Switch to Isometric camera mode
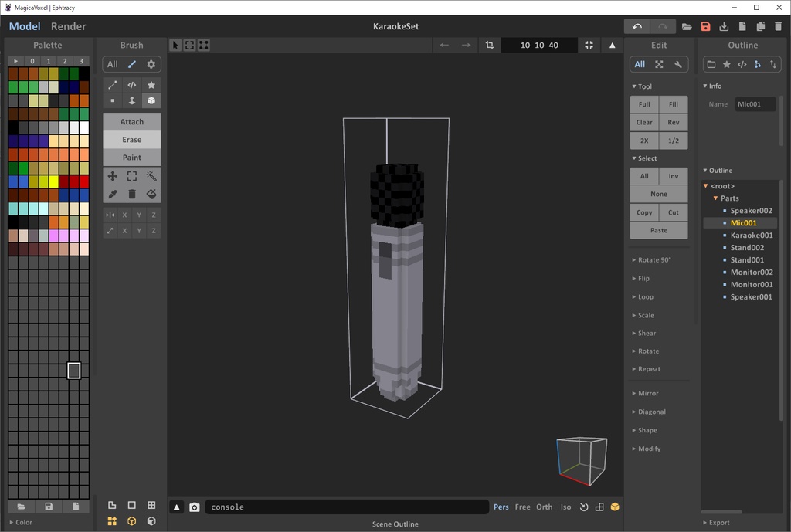Image resolution: width=791 pixels, height=532 pixels. [565, 507]
